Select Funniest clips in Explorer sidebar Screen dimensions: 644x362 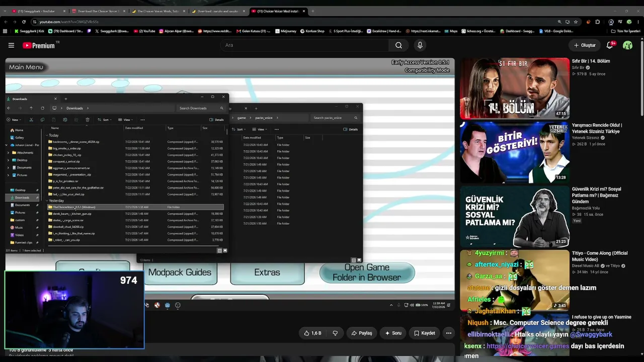[23, 242]
